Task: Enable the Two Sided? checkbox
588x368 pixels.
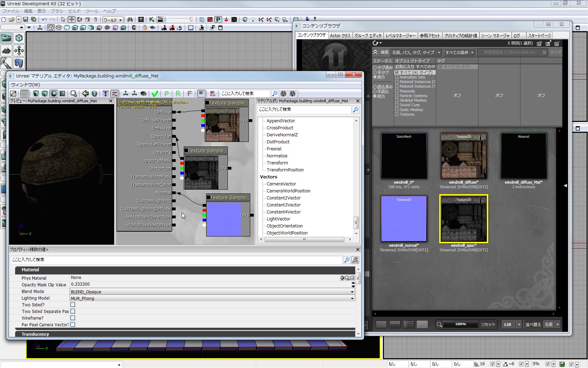Action: tap(73, 305)
